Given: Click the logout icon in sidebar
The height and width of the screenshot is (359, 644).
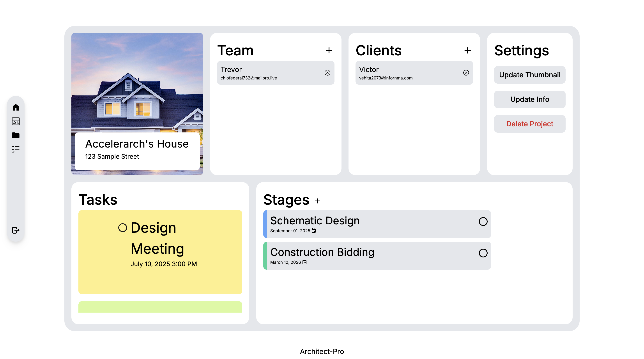Looking at the screenshot, I should (x=16, y=230).
